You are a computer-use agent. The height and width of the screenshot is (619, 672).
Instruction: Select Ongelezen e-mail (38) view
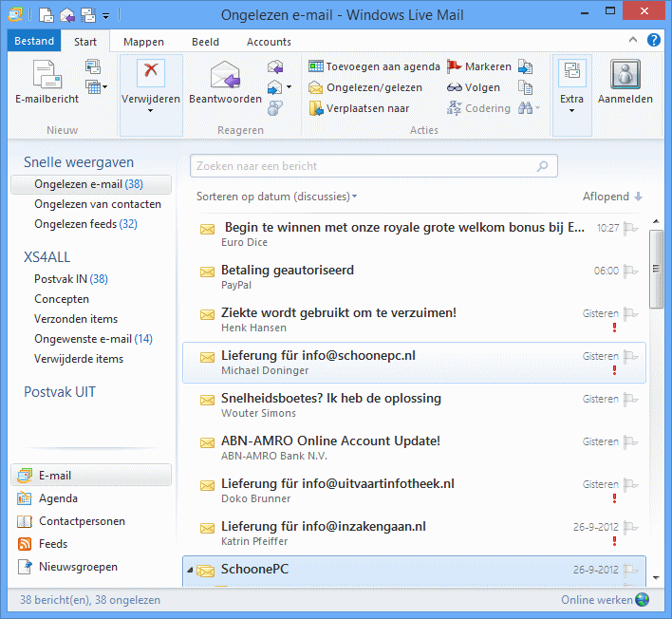pyautogui.click(x=91, y=184)
